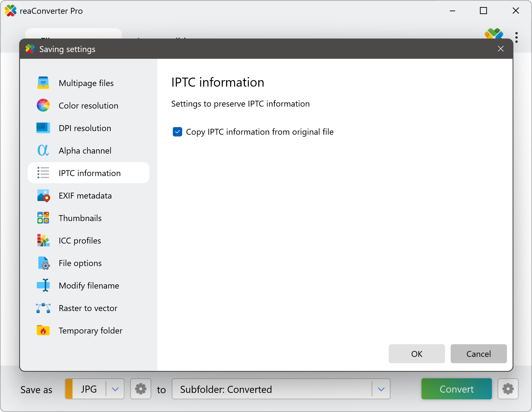Screen dimensions: 532x412
Task: Click the Multipage files icon
Action: (x=43, y=83)
